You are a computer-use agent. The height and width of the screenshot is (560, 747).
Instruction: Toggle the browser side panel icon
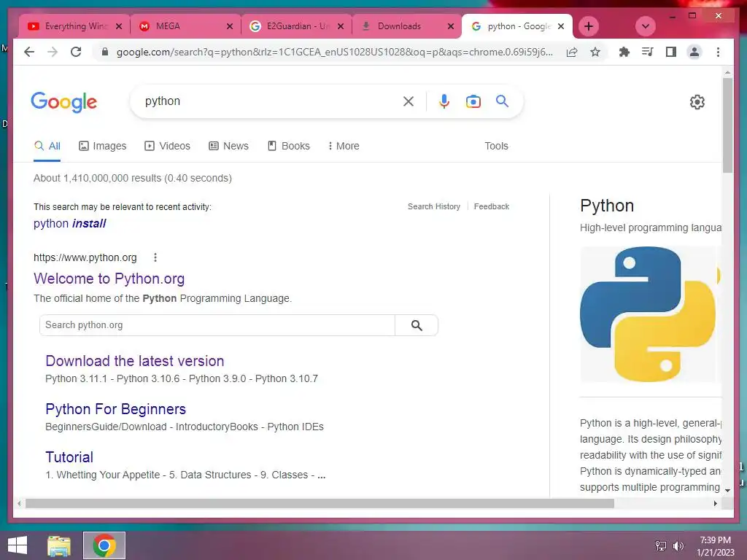pyautogui.click(x=671, y=52)
